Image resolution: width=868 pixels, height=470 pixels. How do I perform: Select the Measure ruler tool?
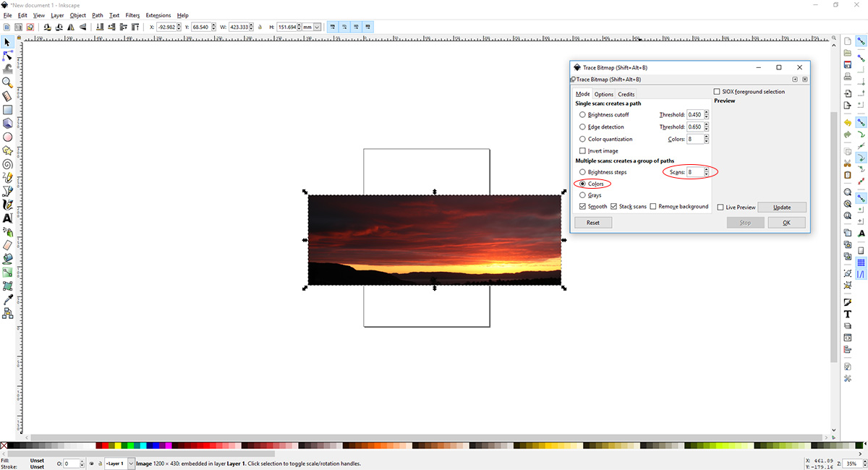pyautogui.click(x=7, y=96)
